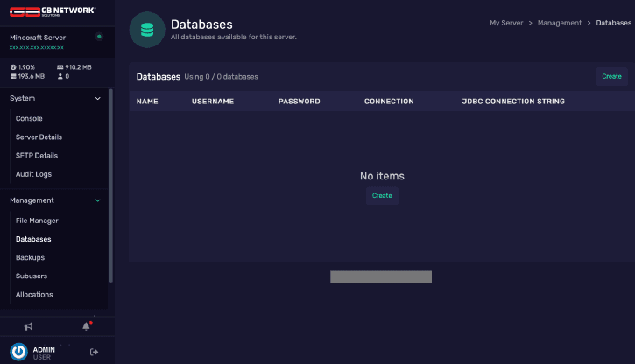Click the ADMIN user avatar icon
Image resolution: width=635 pixels, height=364 pixels.
point(18,352)
